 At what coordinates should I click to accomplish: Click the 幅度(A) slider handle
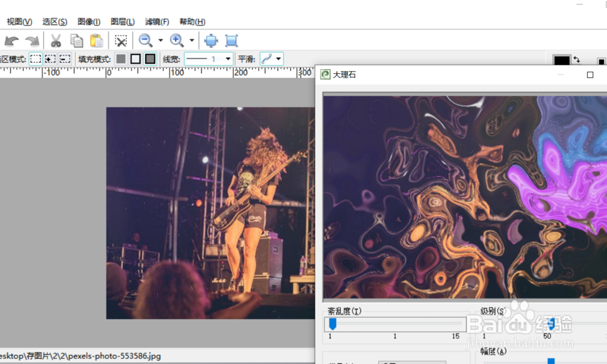551,362
